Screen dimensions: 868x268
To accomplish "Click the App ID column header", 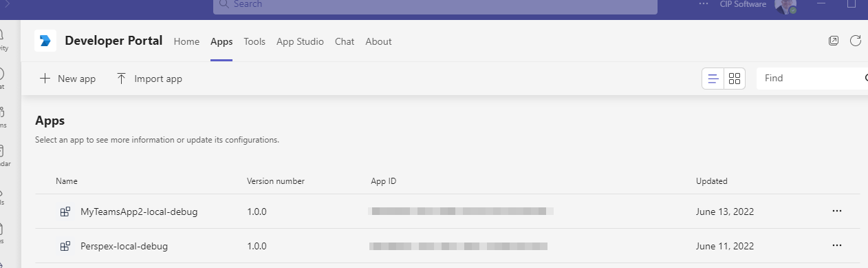I will coord(384,181).
